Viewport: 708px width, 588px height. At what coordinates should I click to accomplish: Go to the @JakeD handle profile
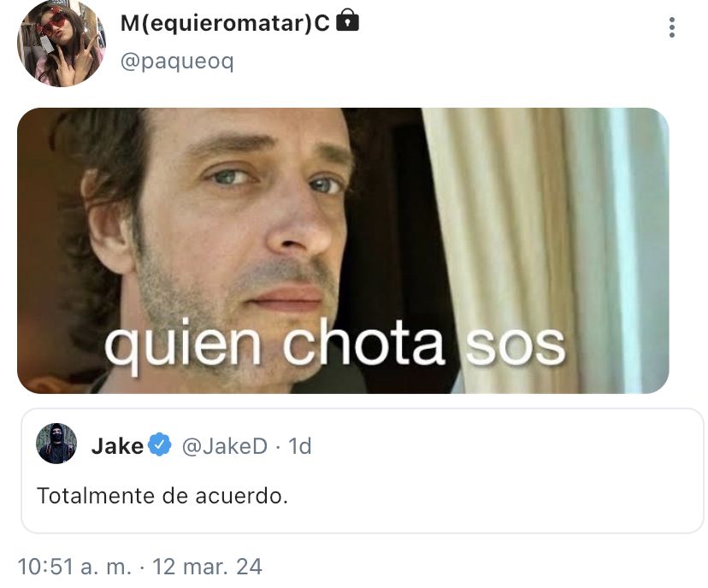224,446
